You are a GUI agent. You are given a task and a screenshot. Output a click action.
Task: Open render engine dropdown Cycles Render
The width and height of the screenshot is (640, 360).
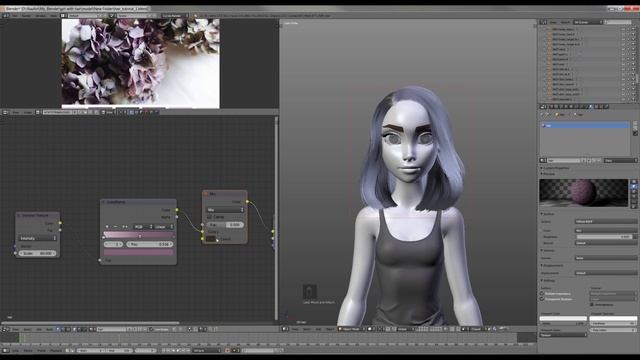175,16
